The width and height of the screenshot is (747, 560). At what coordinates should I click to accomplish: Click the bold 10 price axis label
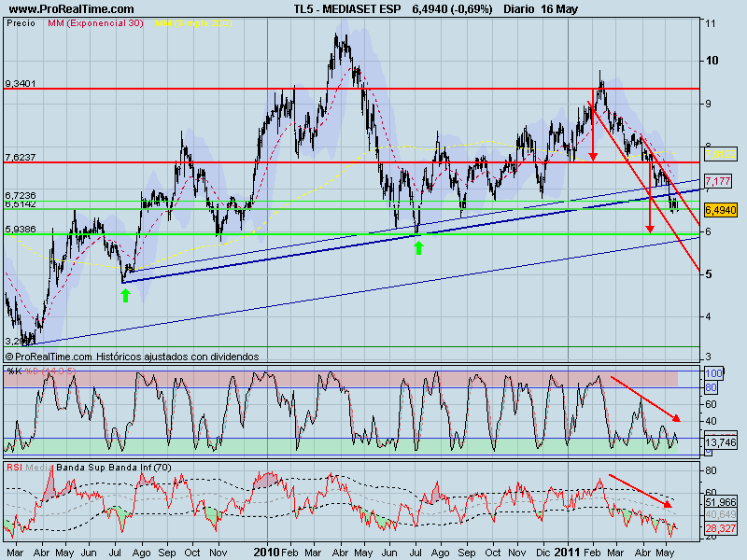pos(712,61)
